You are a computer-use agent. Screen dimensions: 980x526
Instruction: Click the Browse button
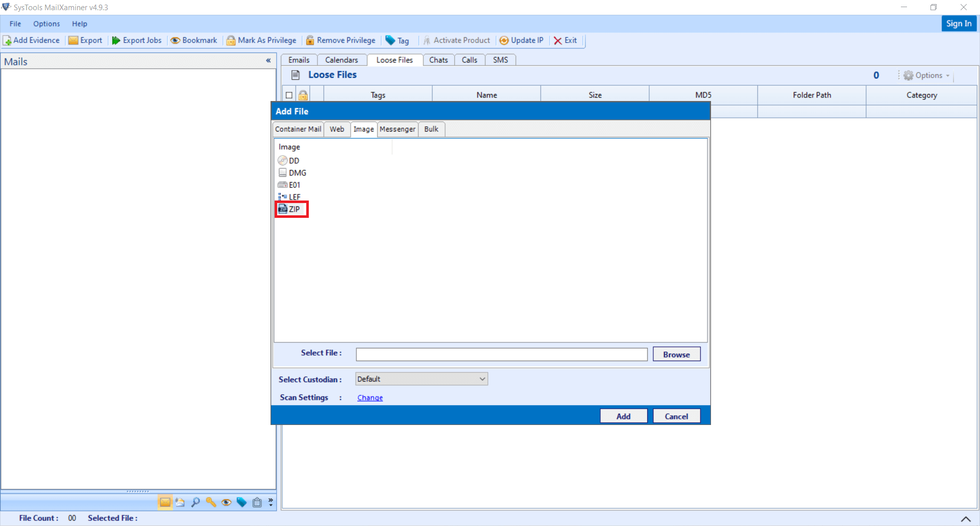(676, 354)
